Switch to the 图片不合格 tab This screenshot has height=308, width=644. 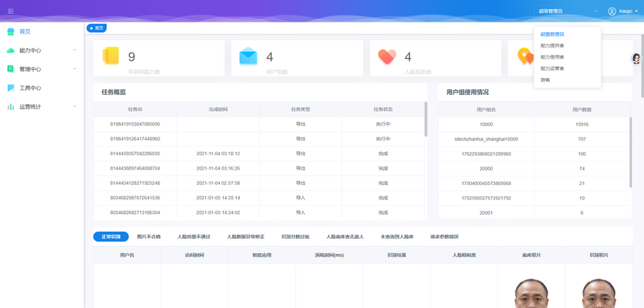pos(149,236)
